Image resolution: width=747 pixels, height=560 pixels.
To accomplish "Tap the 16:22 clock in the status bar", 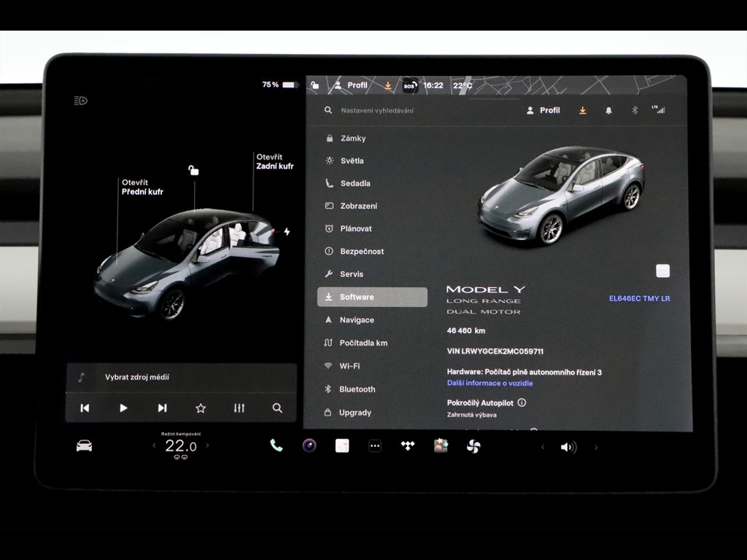I will point(433,86).
